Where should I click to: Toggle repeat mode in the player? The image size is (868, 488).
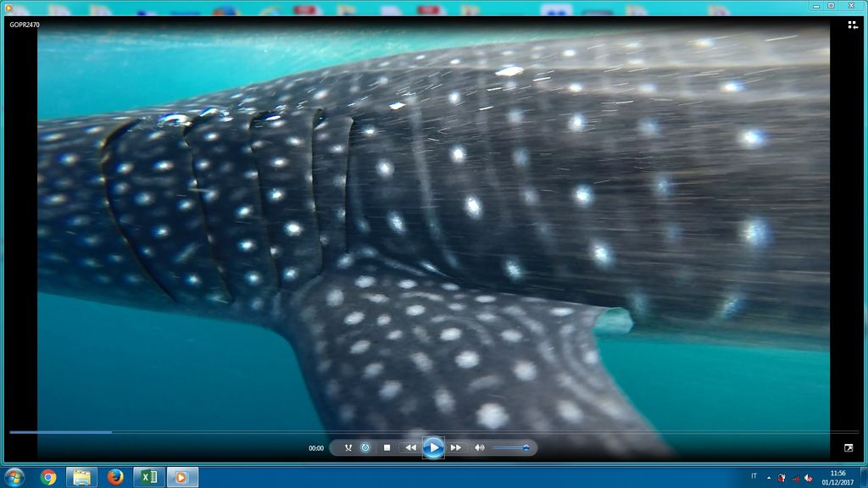tap(365, 447)
